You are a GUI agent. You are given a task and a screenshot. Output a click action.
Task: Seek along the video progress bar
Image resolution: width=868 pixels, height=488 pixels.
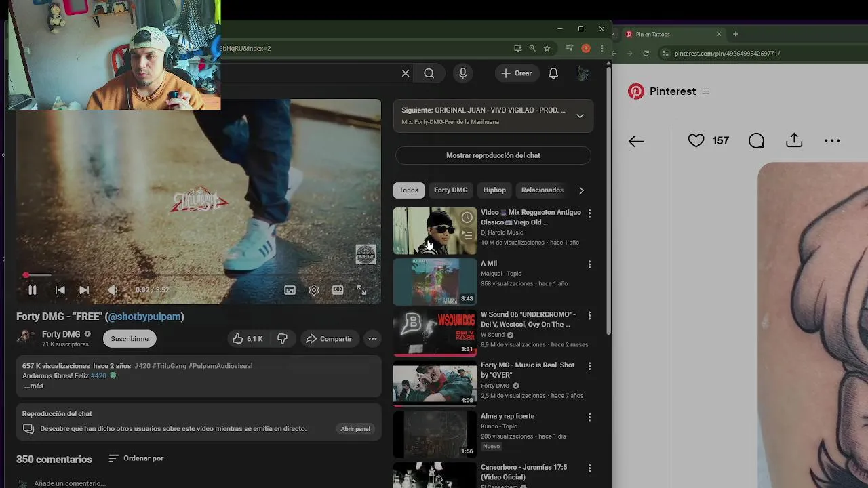pos(199,275)
